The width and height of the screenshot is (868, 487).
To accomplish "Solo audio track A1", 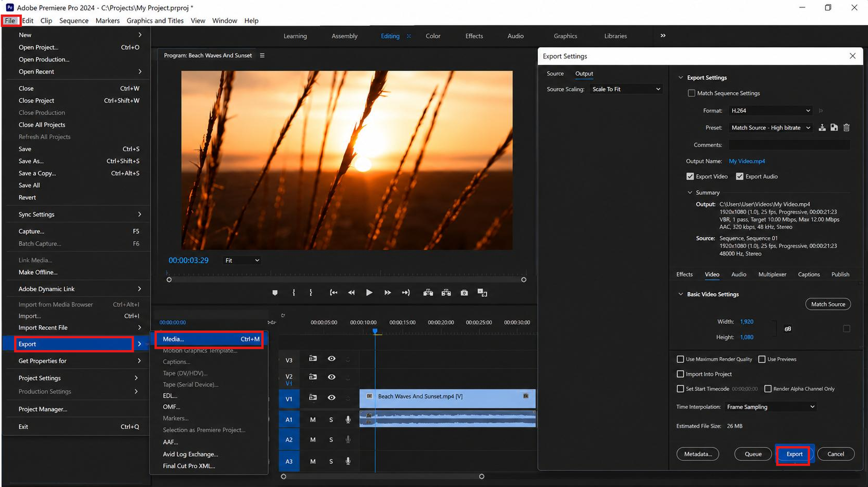I will pyautogui.click(x=331, y=420).
